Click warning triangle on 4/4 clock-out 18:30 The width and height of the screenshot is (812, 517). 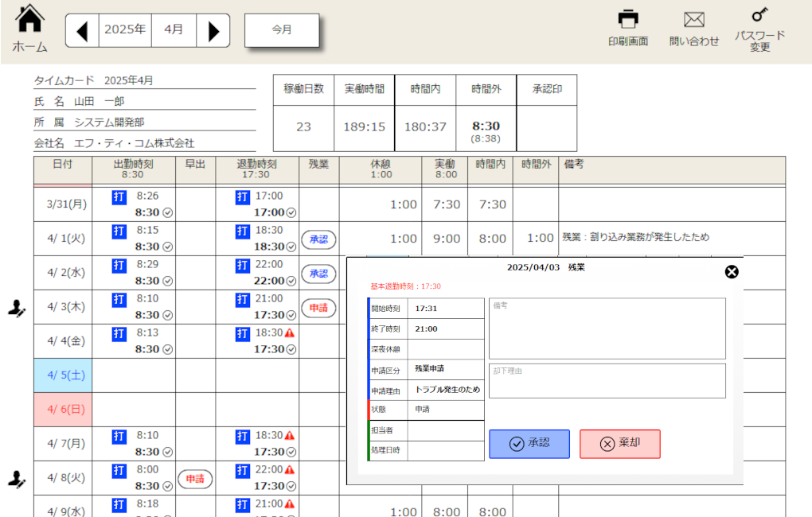290,332
